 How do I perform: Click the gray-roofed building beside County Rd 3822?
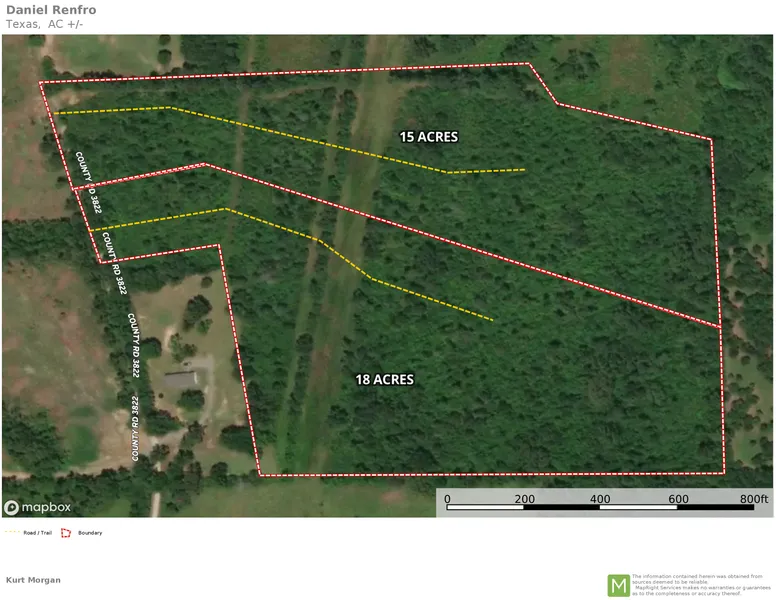pos(181,379)
